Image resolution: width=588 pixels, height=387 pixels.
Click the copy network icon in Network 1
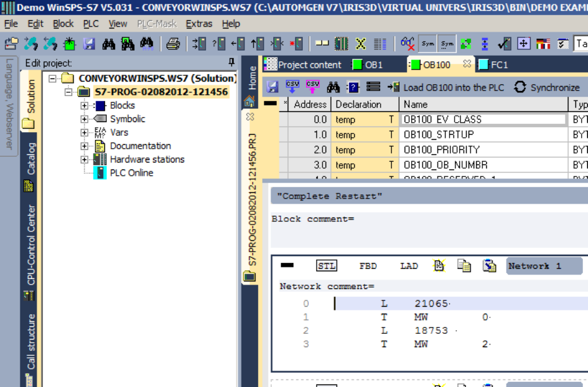click(x=464, y=266)
